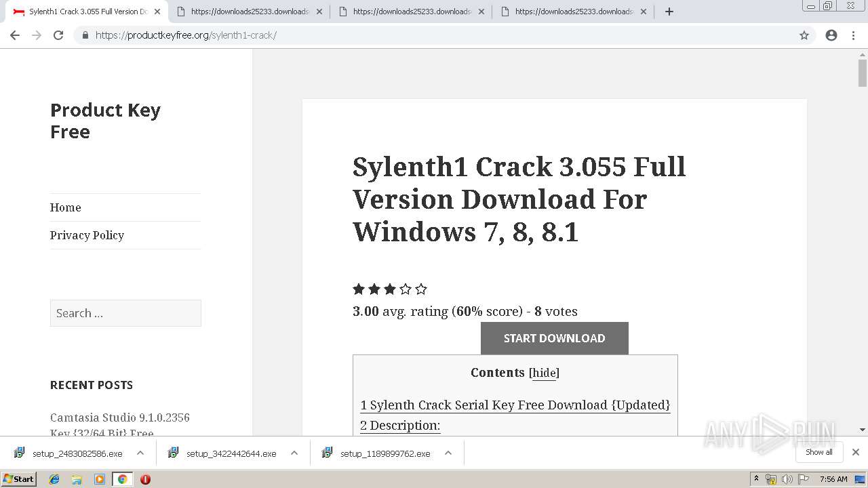This screenshot has height=488, width=868.
Task: Click the "8 votes" rating text
Action: [x=556, y=312]
